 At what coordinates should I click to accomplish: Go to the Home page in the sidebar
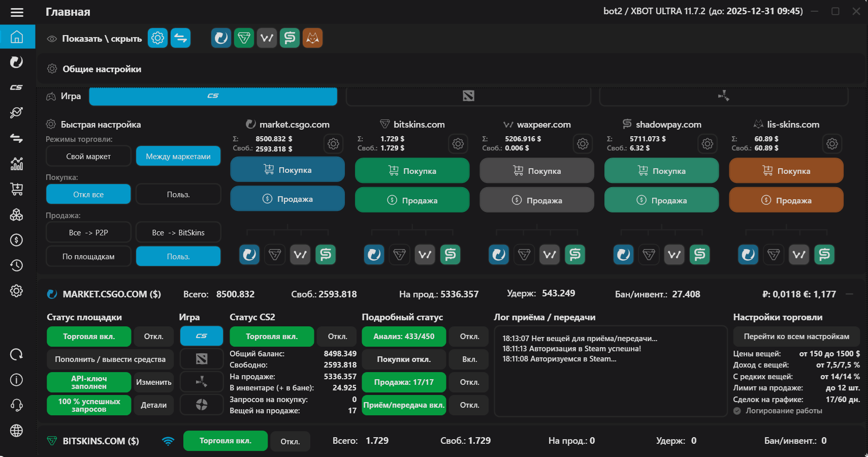17,37
